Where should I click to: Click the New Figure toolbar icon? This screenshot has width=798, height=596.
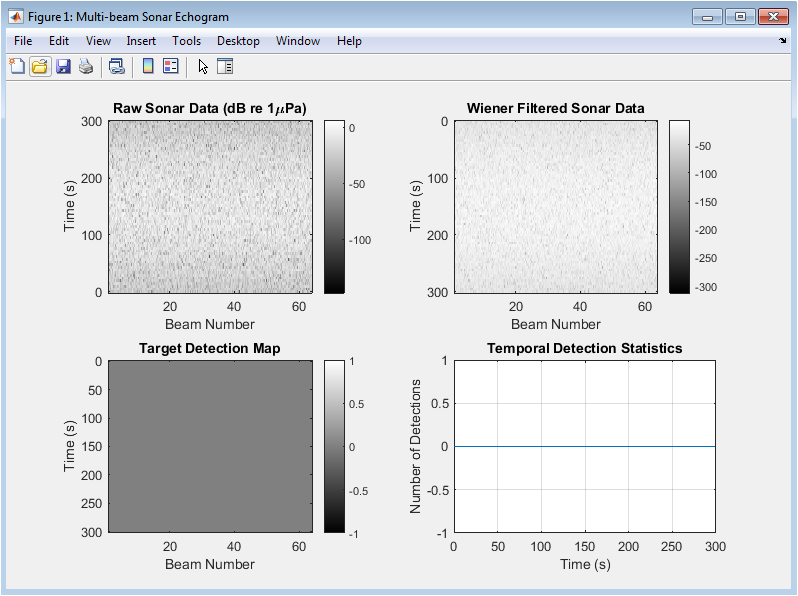pyautogui.click(x=17, y=67)
